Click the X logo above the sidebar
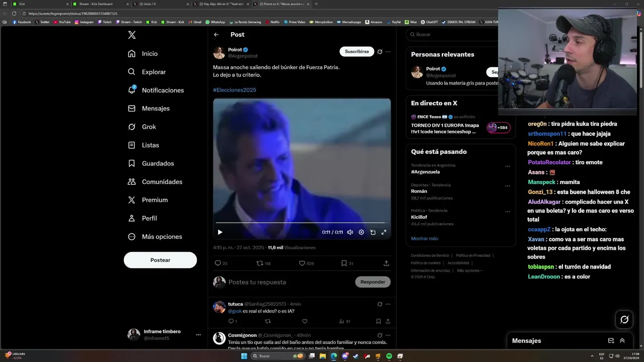 pyautogui.click(x=132, y=35)
